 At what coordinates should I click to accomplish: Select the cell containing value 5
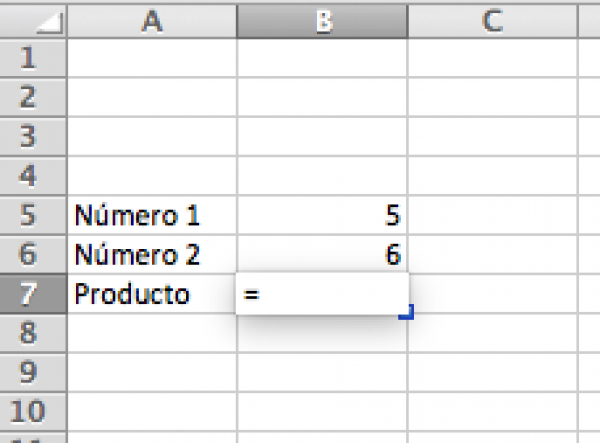pos(322,215)
